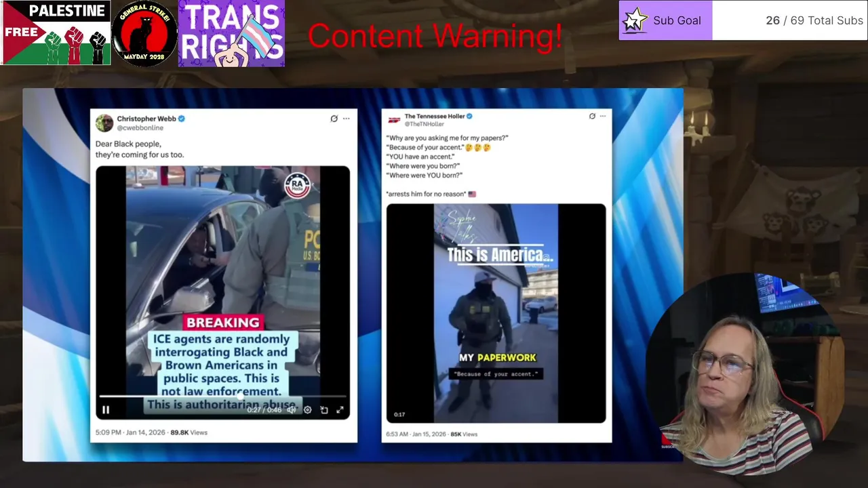This screenshot has height=488, width=868.
Task: Click the Sub Goal label
Action: 677,20
